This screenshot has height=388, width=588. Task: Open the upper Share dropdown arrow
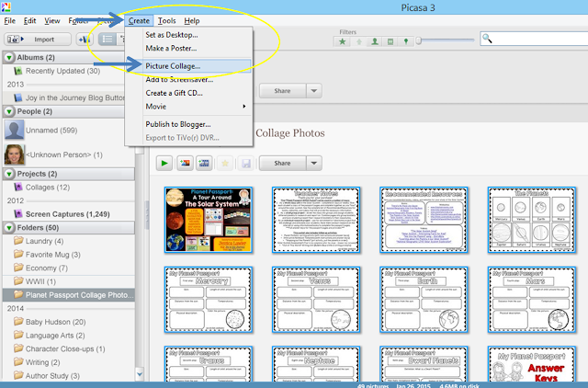(x=314, y=91)
